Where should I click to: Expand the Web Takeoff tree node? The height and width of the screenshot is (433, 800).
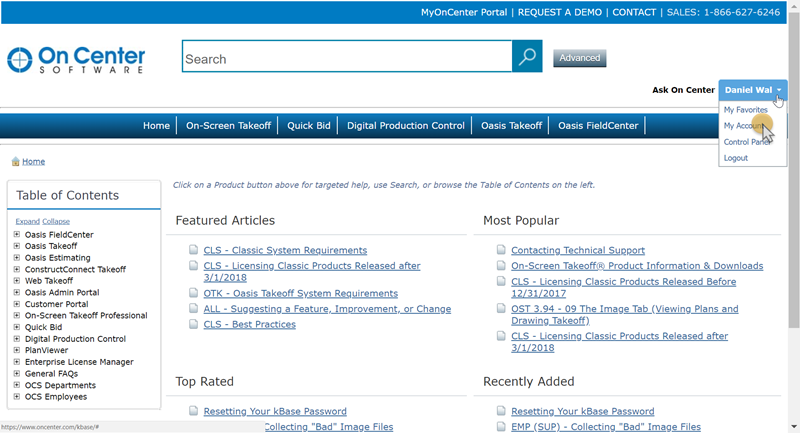[x=17, y=281]
